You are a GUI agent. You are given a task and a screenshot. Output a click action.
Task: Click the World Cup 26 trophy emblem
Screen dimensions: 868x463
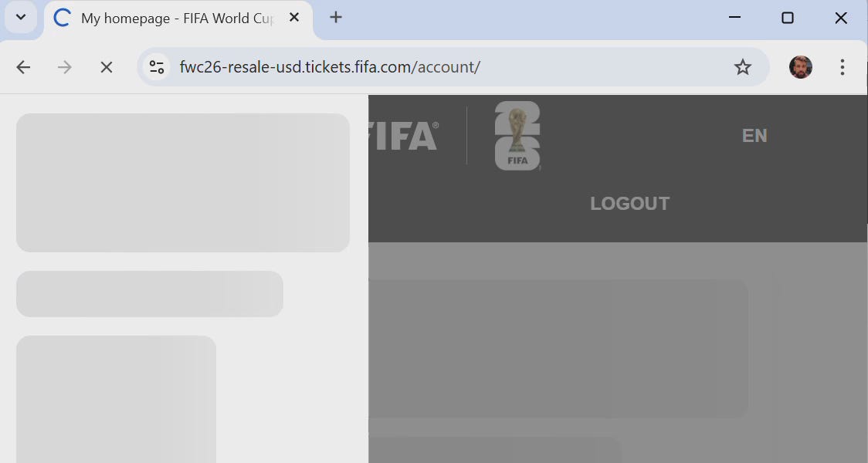(517, 136)
